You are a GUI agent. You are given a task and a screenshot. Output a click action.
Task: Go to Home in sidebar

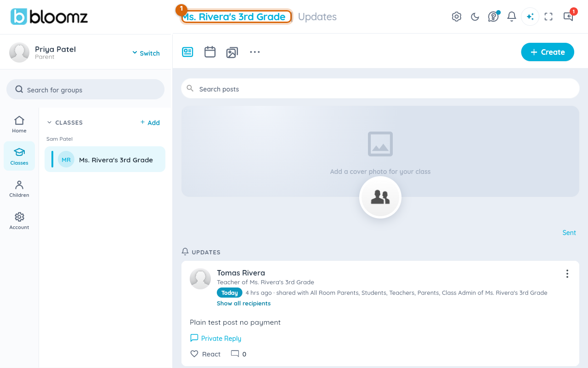coord(19,124)
